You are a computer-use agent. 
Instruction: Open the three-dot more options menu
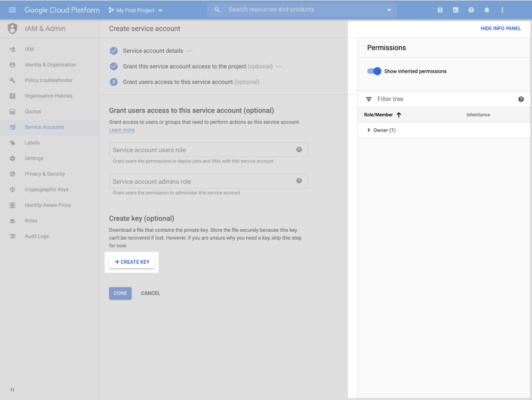(502, 10)
